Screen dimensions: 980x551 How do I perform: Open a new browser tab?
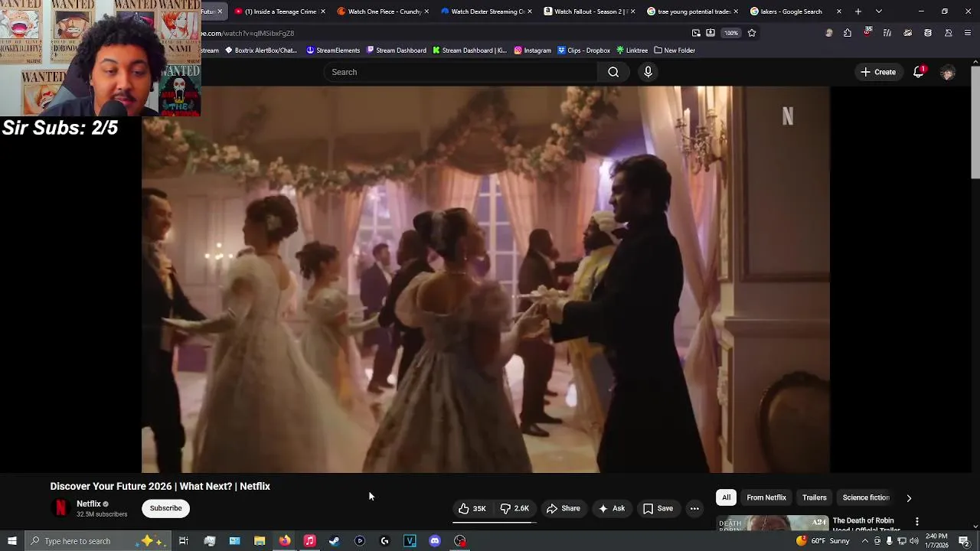[857, 11]
